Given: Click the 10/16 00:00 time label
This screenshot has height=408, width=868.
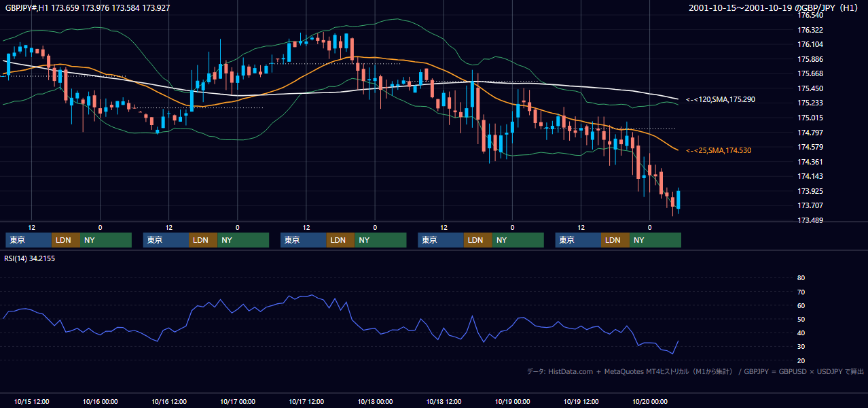Looking at the screenshot, I should tap(100, 401).
